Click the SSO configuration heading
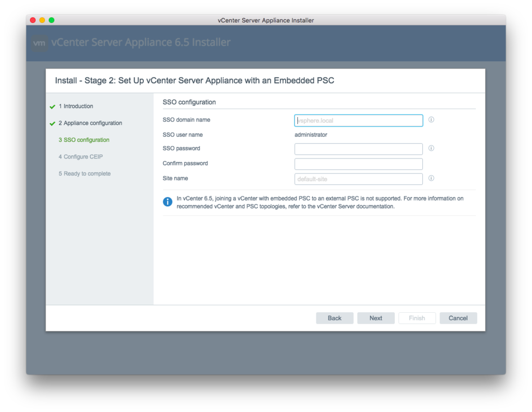 (189, 102)
